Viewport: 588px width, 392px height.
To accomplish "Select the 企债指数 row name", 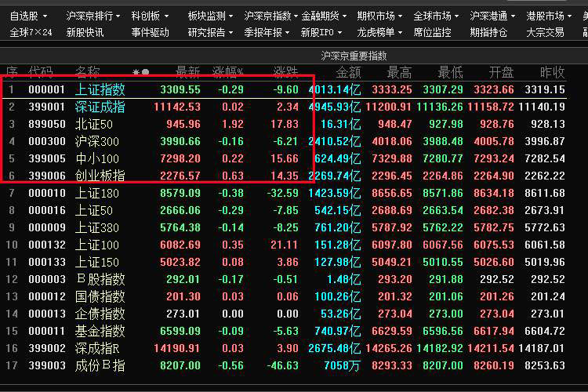I will click(x=100, y=314).
